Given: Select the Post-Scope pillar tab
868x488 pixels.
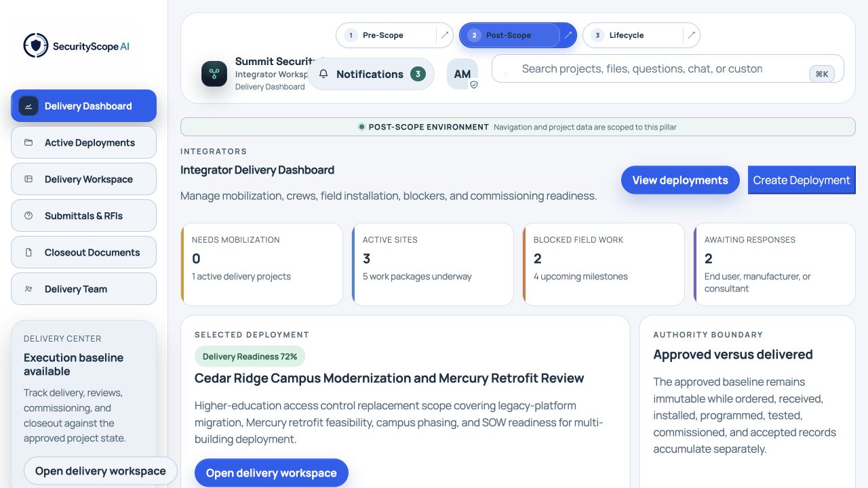Looking at the screenshot, I should tap(509, 35).
